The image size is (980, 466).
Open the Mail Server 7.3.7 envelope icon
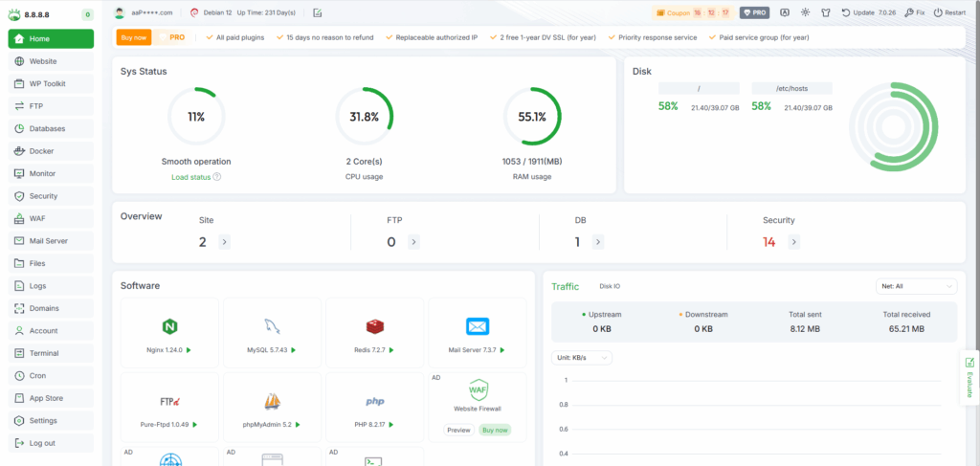(x=478, y=326)
